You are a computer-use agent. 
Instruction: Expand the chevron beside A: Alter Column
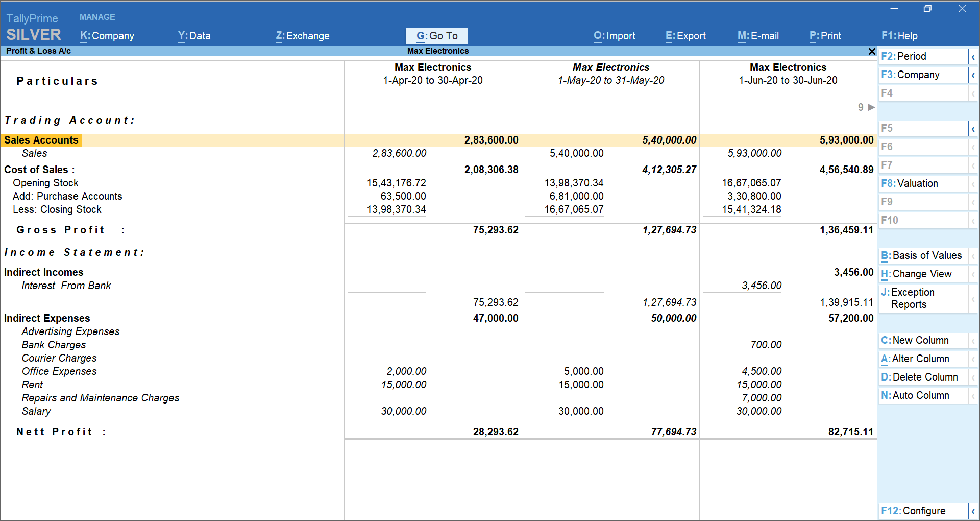[974, 359]
